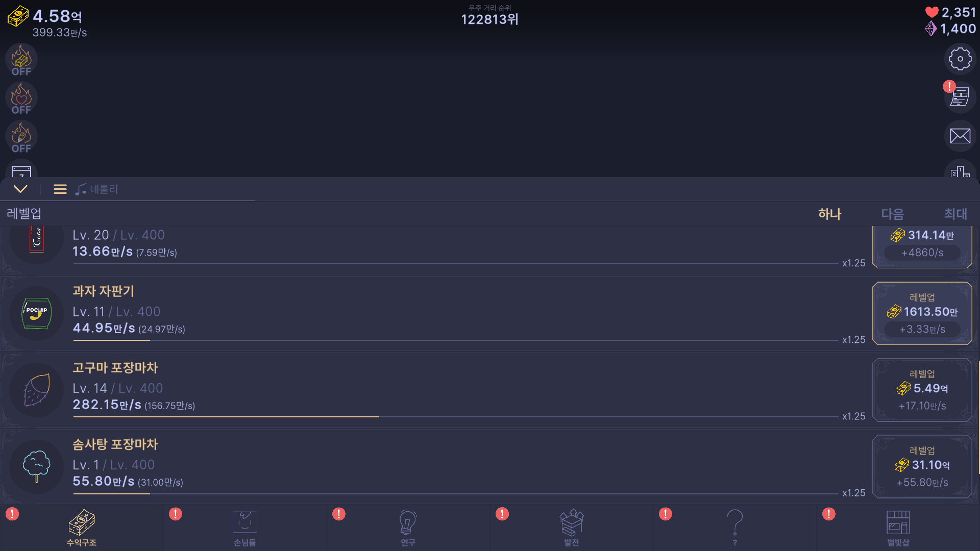Viewport: 980px width, 551px height.
Task: Select the 최대 level-up amount option
Action: [955, 214]
